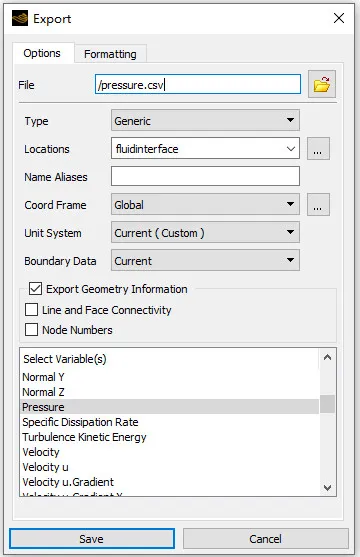
Task: Expand the Type dropdown set to Generic
Action: (x=205, y=120)
